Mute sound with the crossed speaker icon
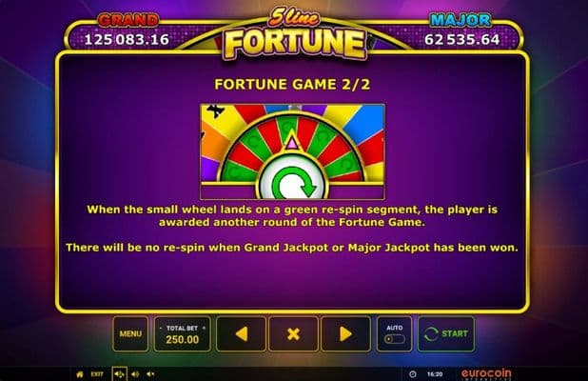588x381 pixels. [x=150, y=374]
